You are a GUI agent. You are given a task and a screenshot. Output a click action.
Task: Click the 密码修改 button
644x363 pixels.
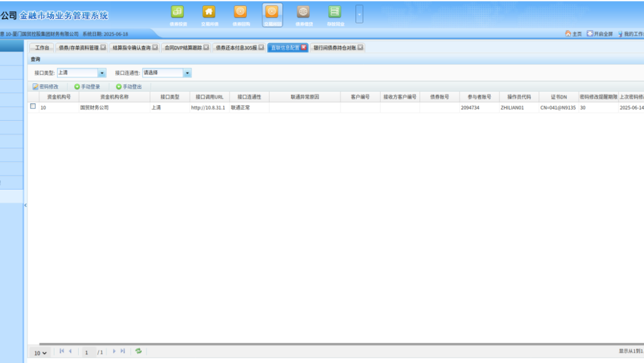pos(46,87)
